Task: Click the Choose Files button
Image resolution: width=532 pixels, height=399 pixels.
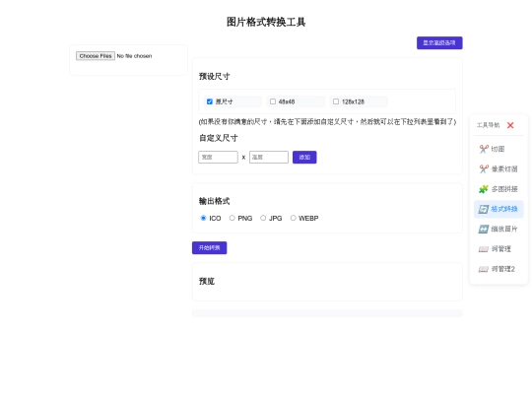Action: click(96, 56)
